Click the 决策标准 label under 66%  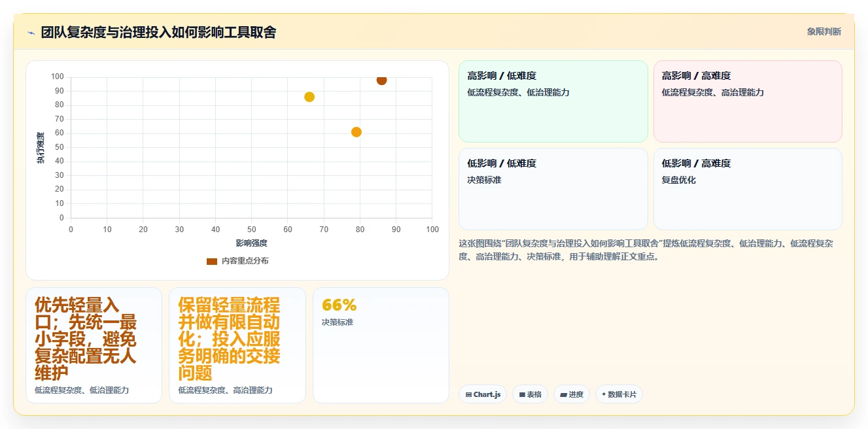[338, 323]
